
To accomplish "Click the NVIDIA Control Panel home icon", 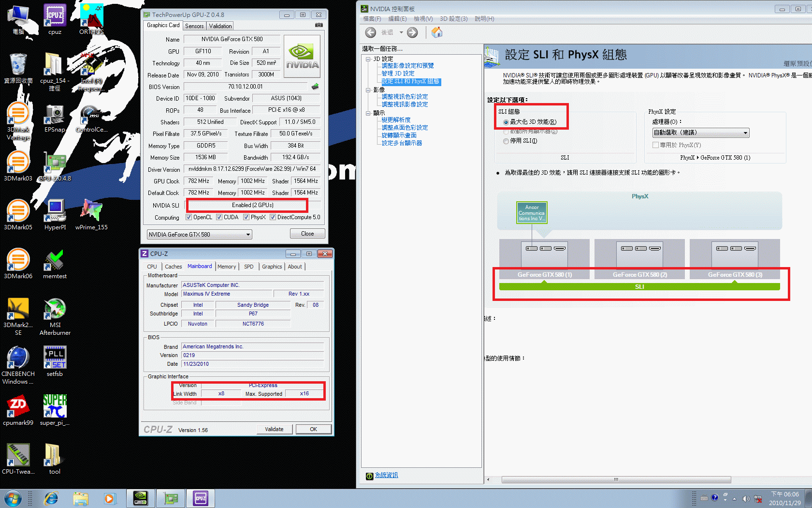I will pos(437,32).
